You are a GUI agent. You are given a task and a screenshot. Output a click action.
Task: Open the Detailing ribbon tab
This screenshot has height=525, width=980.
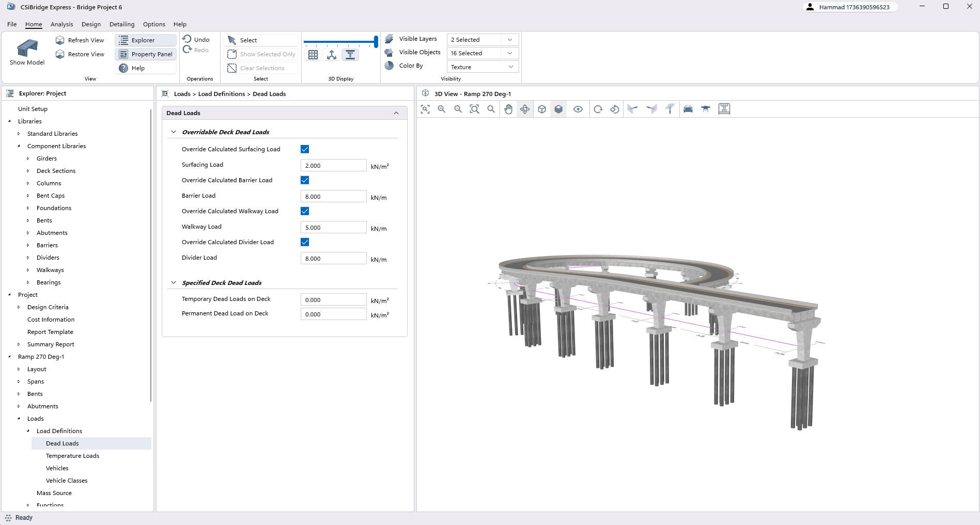pyautogui.click(x=122, y=24)
